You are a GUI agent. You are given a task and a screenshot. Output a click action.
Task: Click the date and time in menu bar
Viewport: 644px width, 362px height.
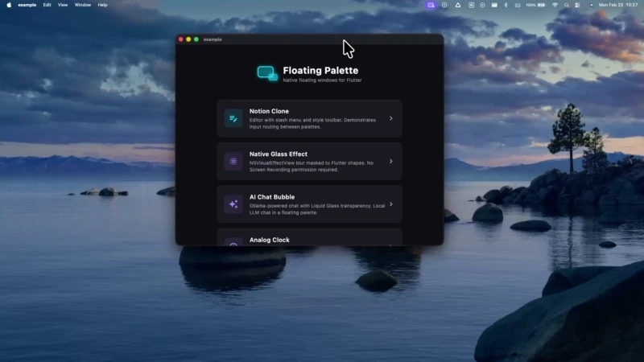(618, 5)
